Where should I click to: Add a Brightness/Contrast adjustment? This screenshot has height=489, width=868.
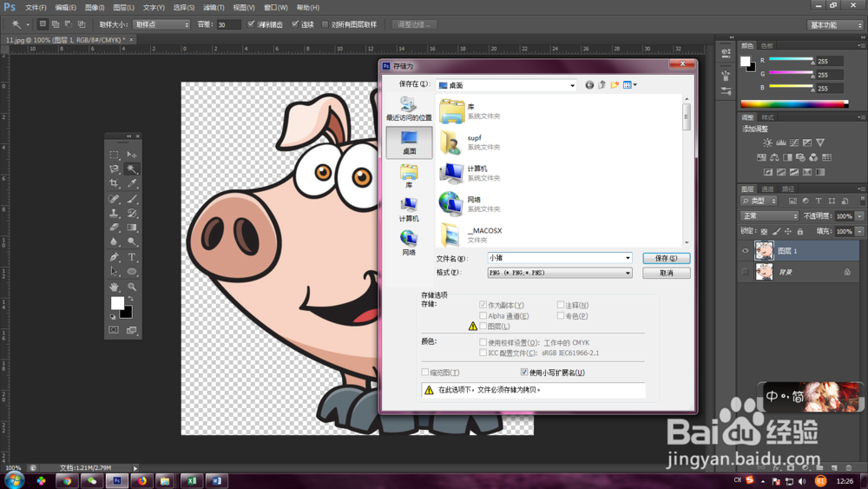768,143
